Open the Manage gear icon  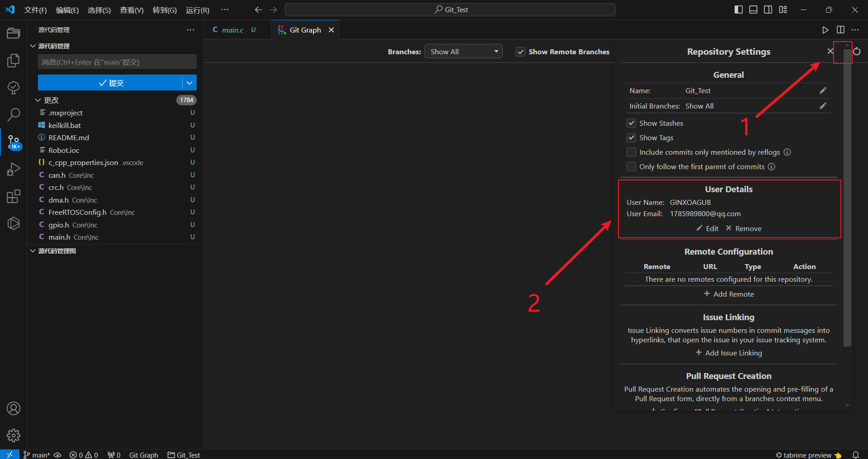click(x=14, y=435)
